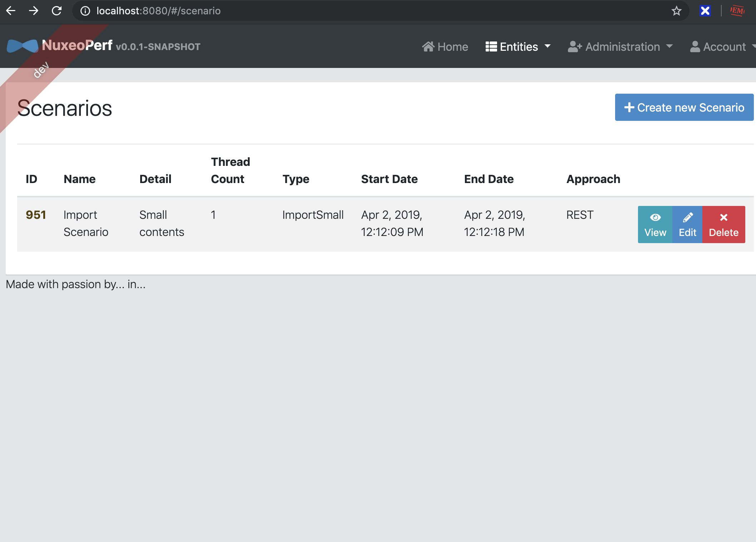This screenshot has width=756, height=542.
Task: Click the NuxeoPerf brand title
Action: [x=77, y=45]
